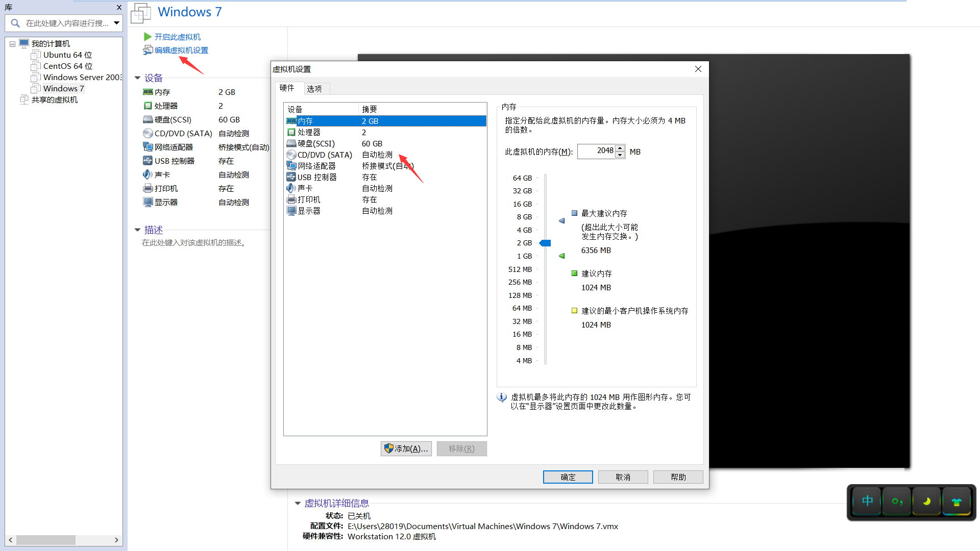Select the CD/DVD (SATA) device in dialog list

pos(325,155)
